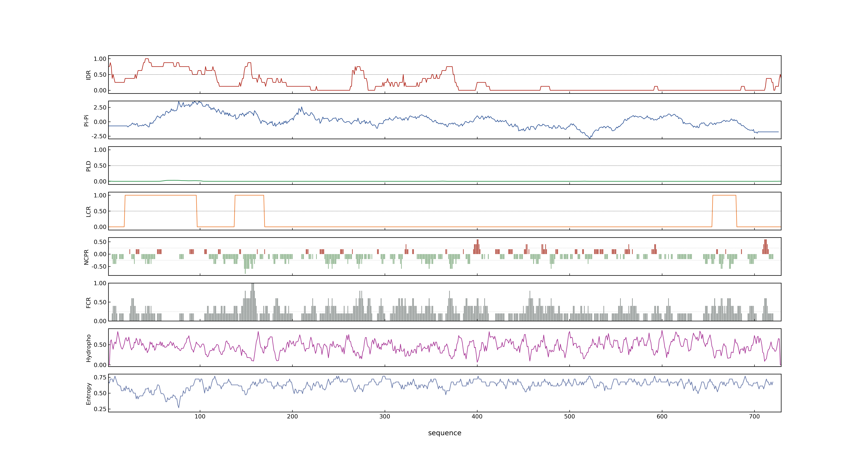Viewport: 868px width, 463px height.
Task: Click the '1.00' tick on LCR axis
Action: pyautogui.click(x=100, y=195)
